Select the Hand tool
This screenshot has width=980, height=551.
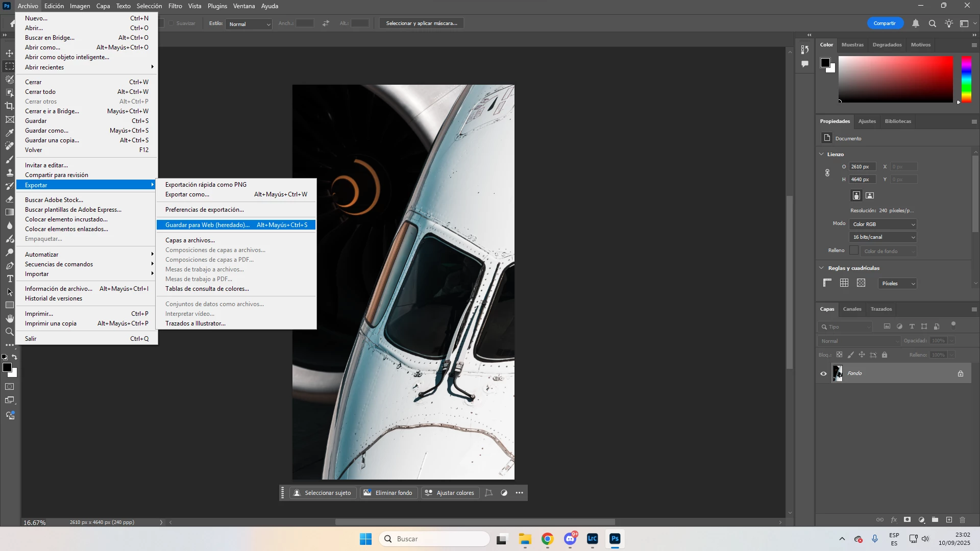(10, 318)
